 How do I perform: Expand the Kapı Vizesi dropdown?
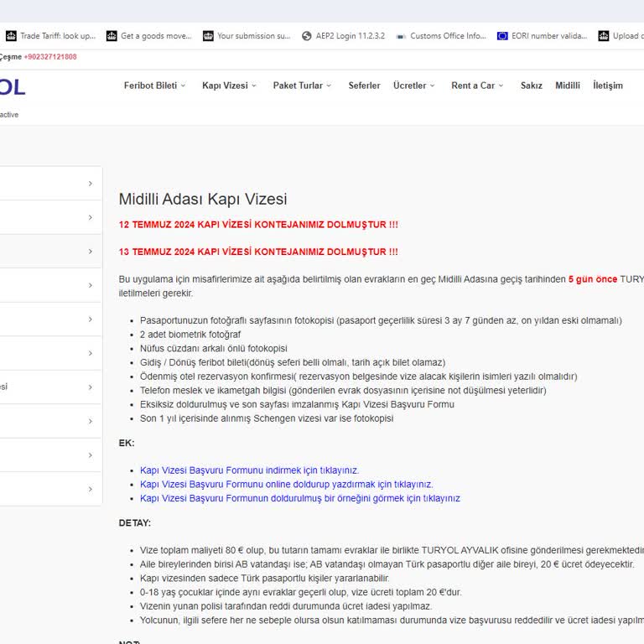click(229, 86)
